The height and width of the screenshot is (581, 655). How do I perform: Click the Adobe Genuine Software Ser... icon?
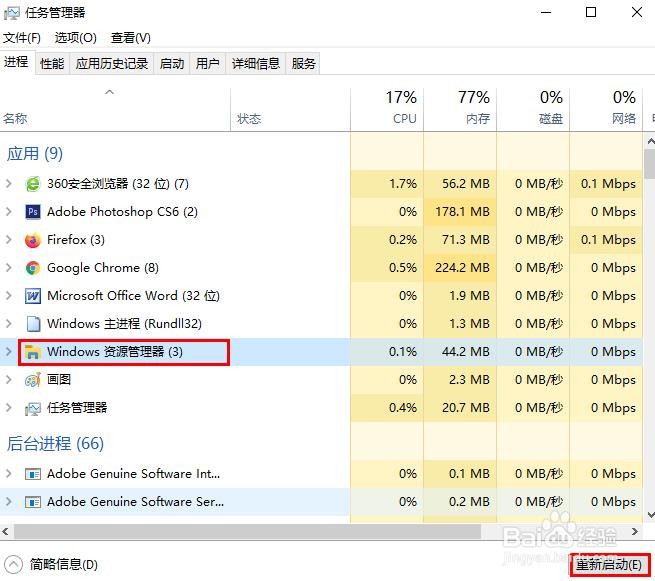[x=33, y=502]
